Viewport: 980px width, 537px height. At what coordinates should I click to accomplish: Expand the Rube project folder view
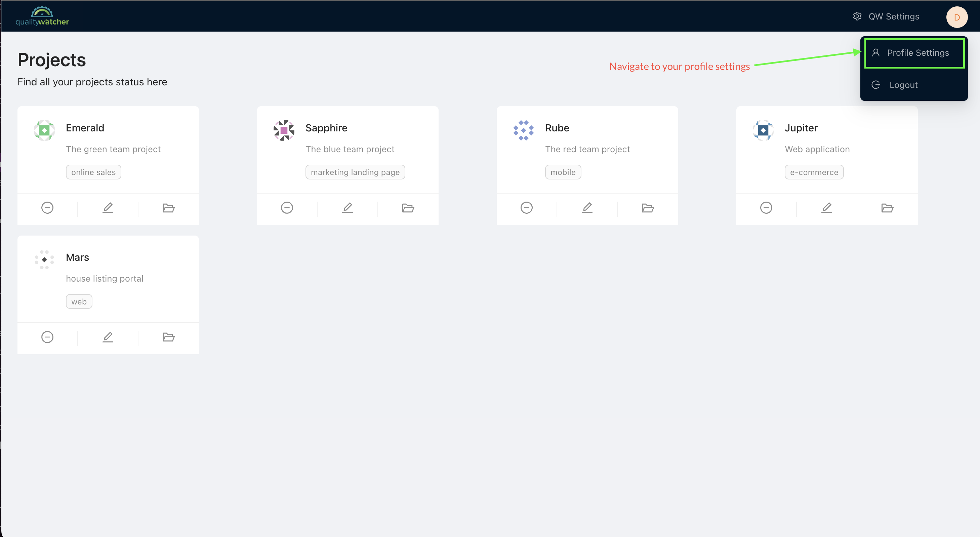pyautogui.click(x=648, y=207)
